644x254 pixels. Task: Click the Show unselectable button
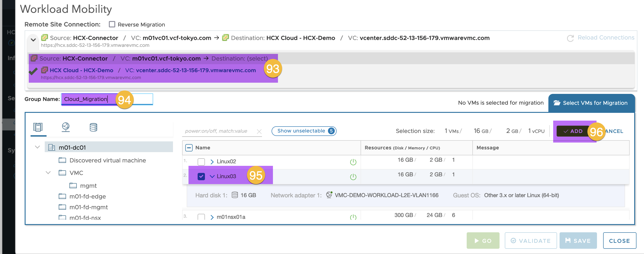[x=304, y=131]
